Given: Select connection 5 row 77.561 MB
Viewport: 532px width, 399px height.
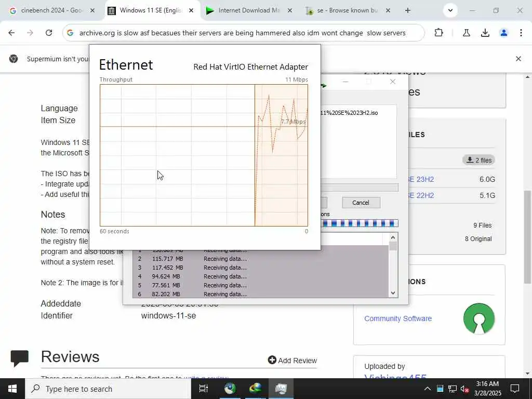Looking at the screenshot, I should [x=261, y=285].
